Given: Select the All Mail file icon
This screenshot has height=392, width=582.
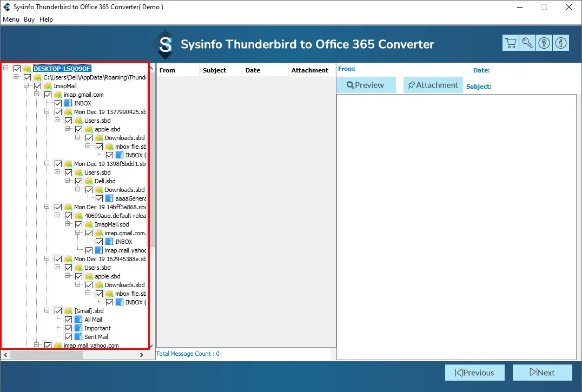Looking at the screenshot, I should 78,320.
